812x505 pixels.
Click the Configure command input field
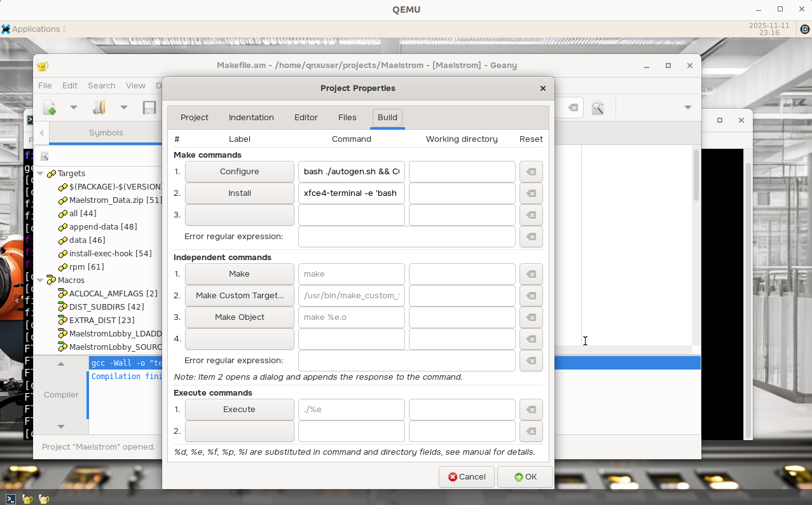point(351,172)
